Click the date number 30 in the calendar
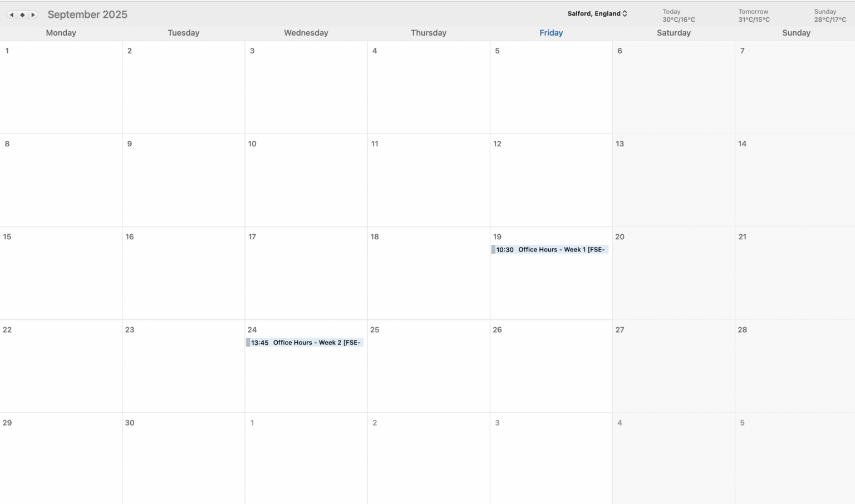Viewport: 855px width, 504px height. [130, 423]
